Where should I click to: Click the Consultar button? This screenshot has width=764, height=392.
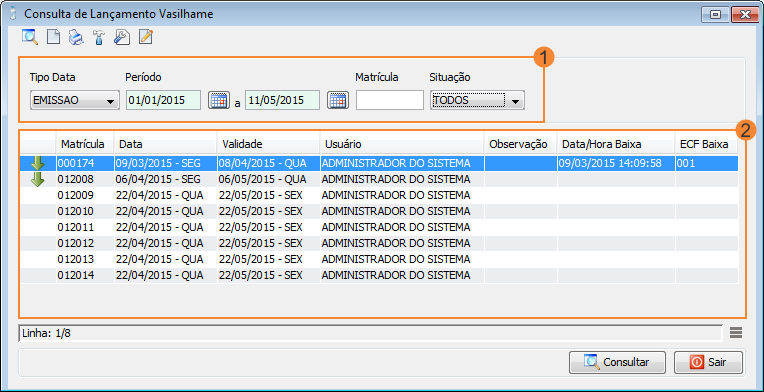[617, 362]
